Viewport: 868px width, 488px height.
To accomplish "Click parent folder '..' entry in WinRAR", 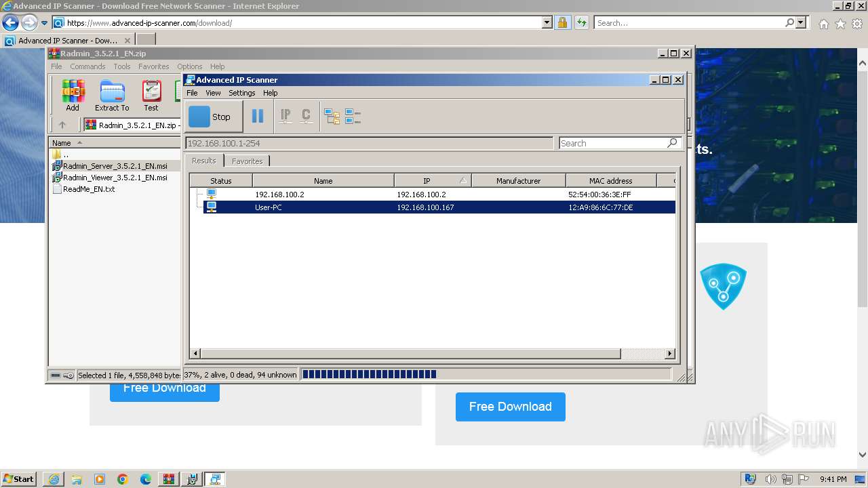I will (x=61, y=155).
